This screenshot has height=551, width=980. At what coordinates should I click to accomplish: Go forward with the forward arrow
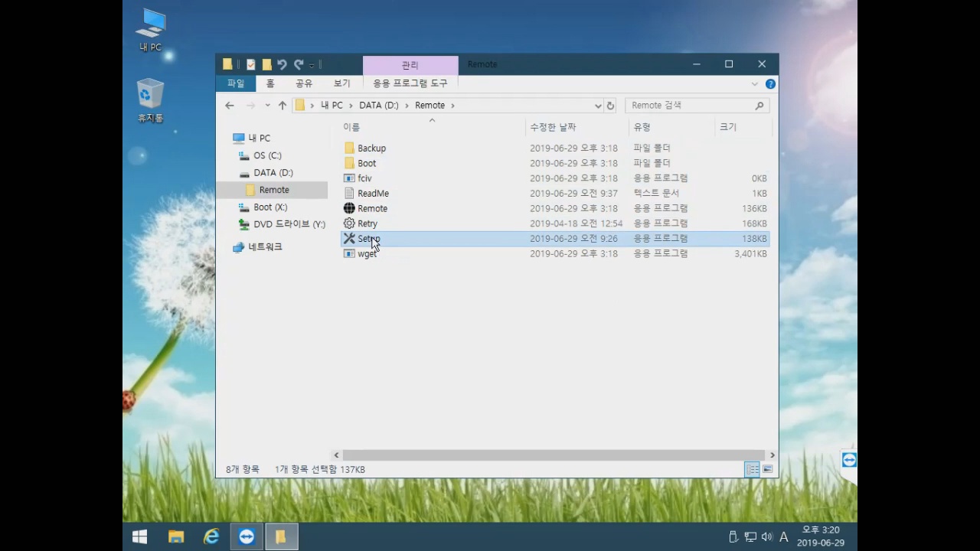[250, 106]
